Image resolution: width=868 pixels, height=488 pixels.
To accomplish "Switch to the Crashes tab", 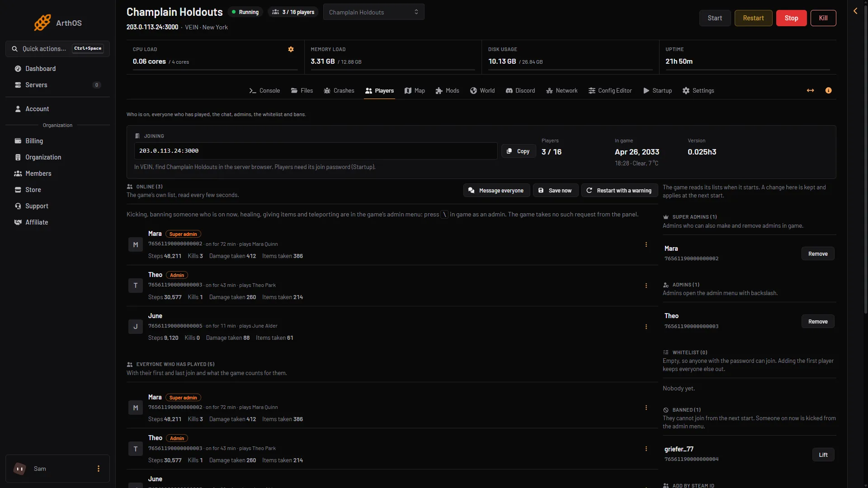I will (x=339, y=90).
